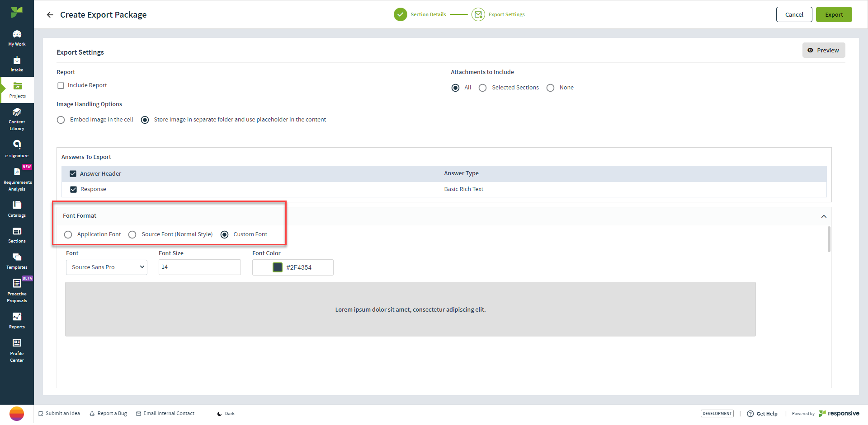
Task: Open the My Work sidebar icon
Action: [x=17, y=37]
